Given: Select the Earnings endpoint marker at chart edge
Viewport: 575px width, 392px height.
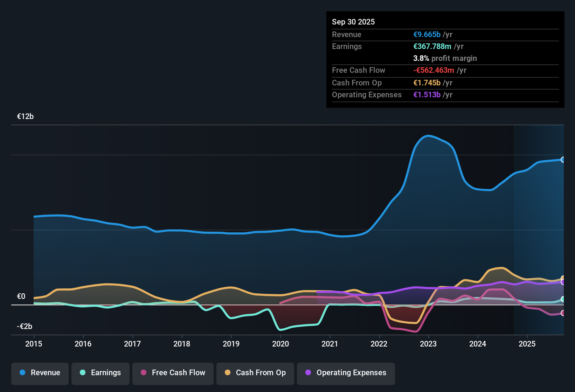Looking at the screenshot, I should click(x=563, y=299).
